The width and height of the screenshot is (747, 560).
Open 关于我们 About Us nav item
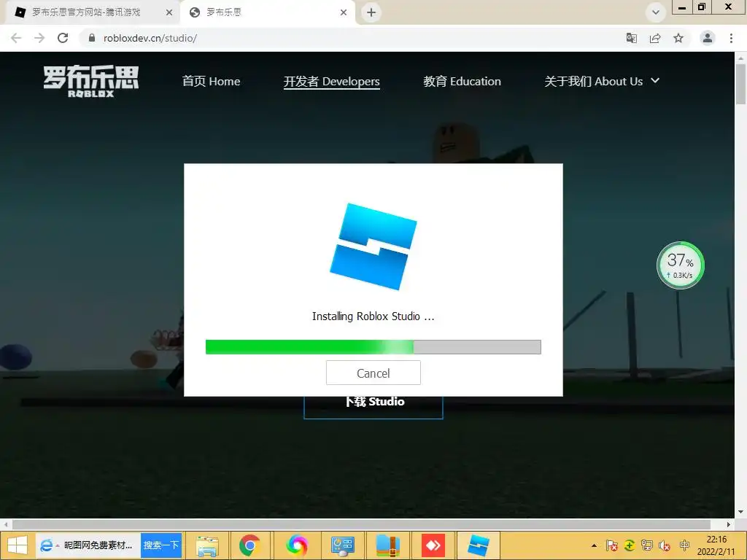(594, 82)
